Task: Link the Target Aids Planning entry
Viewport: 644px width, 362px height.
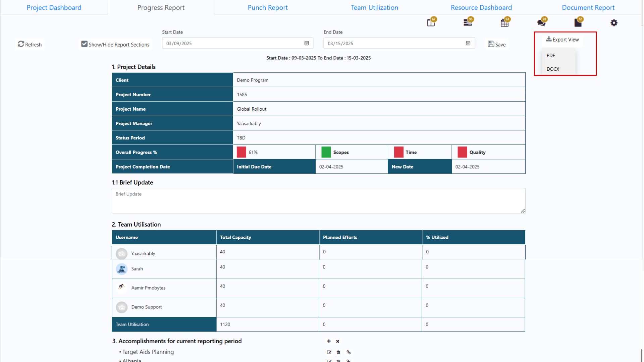Action: [348, 352]
